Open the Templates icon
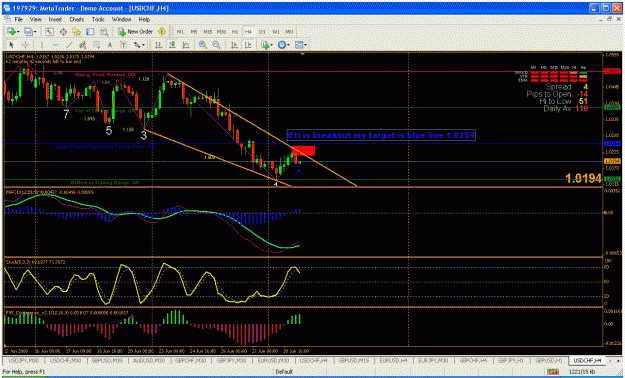This screenshot has width=625, height=378. [299, 45]
